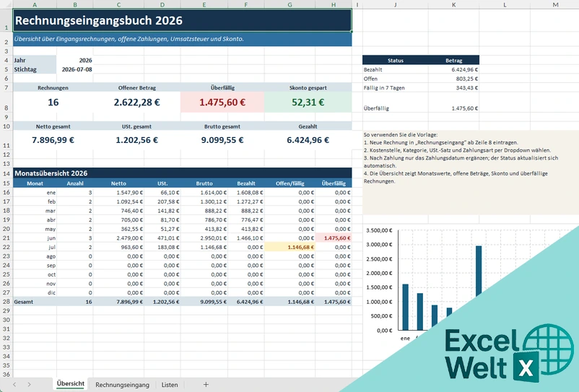The width and height of the screenshot is (579, 392).
Task: Add a new sheet with plus icon
Action: click(206, 385)
